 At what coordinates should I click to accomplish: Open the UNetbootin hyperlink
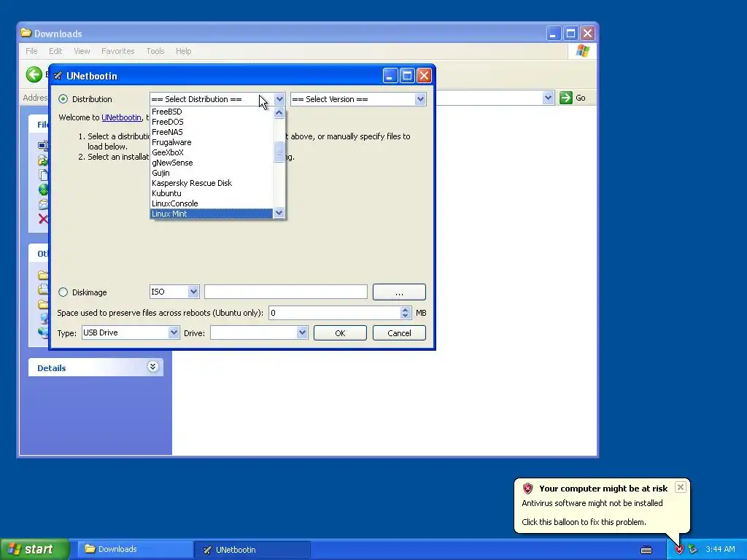pyautogui.click(x=122, y=117)
